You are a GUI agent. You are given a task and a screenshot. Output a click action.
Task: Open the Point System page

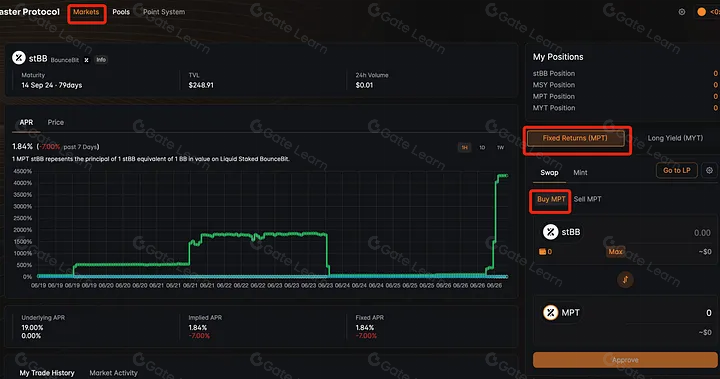pos(164,12)
